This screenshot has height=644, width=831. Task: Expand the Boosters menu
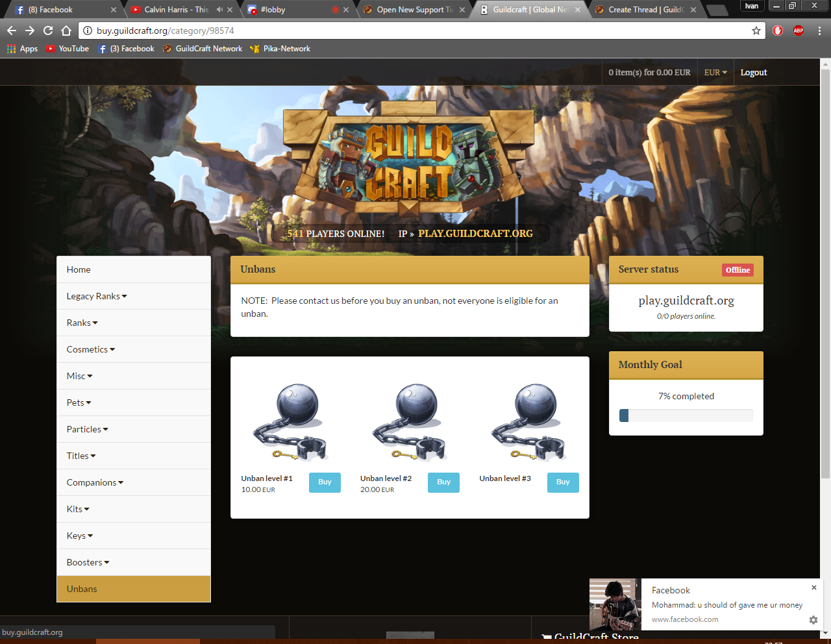coord(134,562)
